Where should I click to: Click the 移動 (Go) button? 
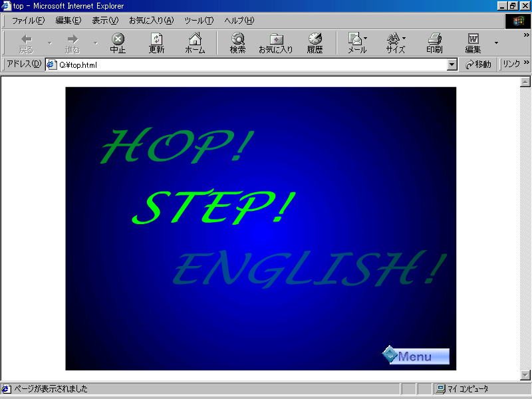coord(478,65)
